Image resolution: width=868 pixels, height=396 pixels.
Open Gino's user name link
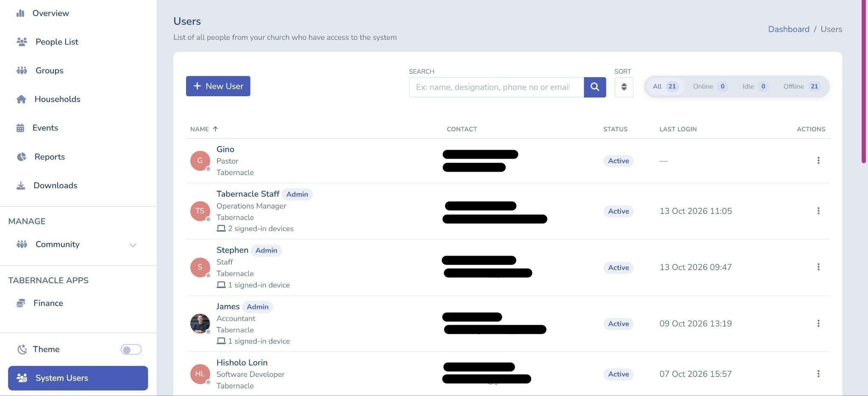pos(225,149)
